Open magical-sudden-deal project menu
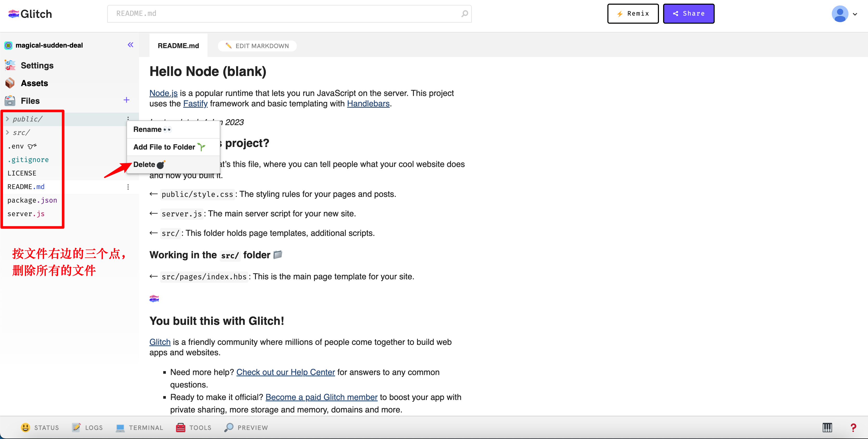 [x=44, y=45]
